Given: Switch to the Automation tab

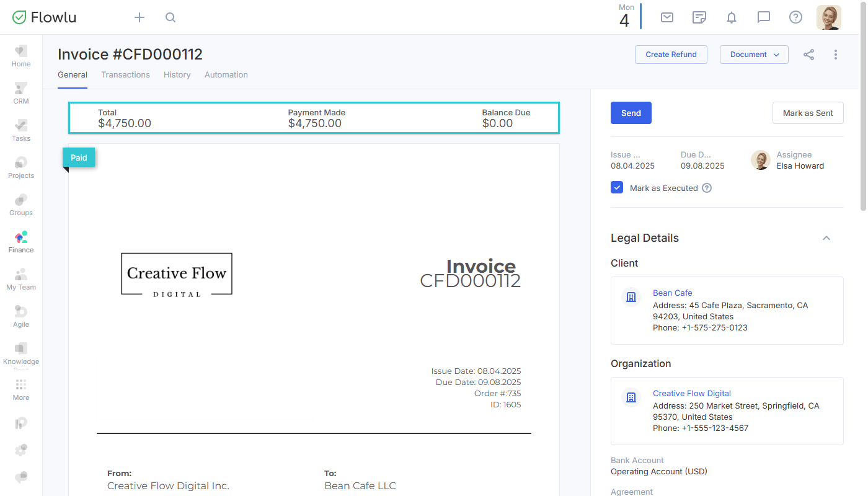Looking at the screenshot, I should 226,75.
